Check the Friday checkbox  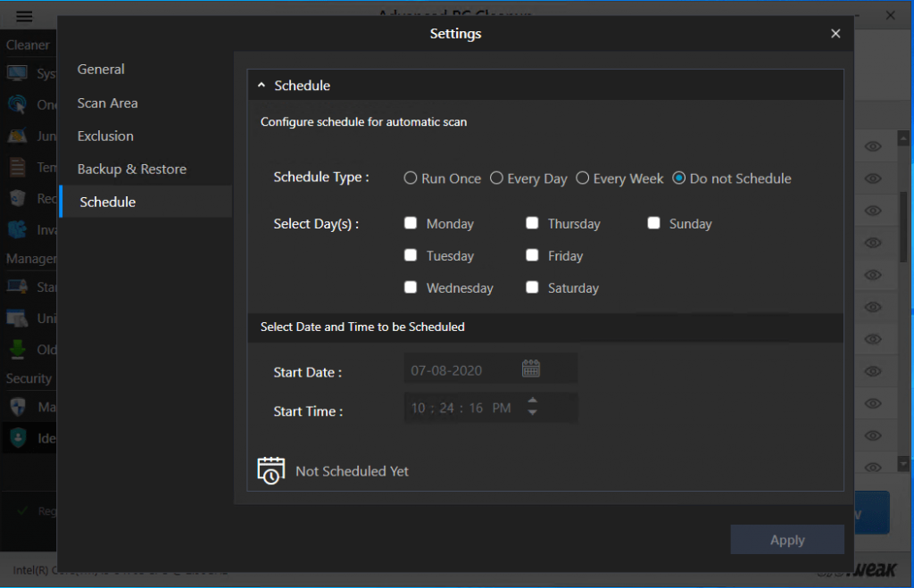tap(532, 255)
